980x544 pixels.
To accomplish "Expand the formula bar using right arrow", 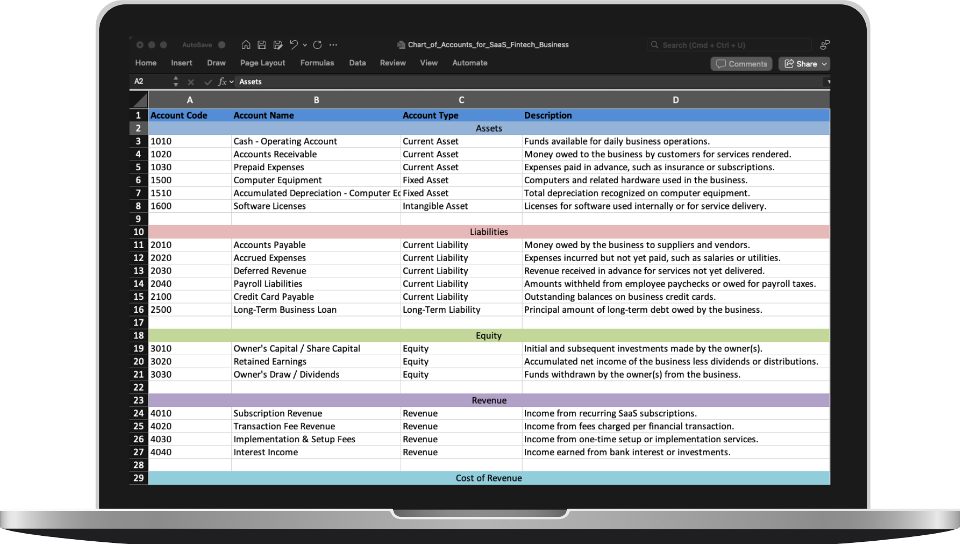I will coord(828,82).
